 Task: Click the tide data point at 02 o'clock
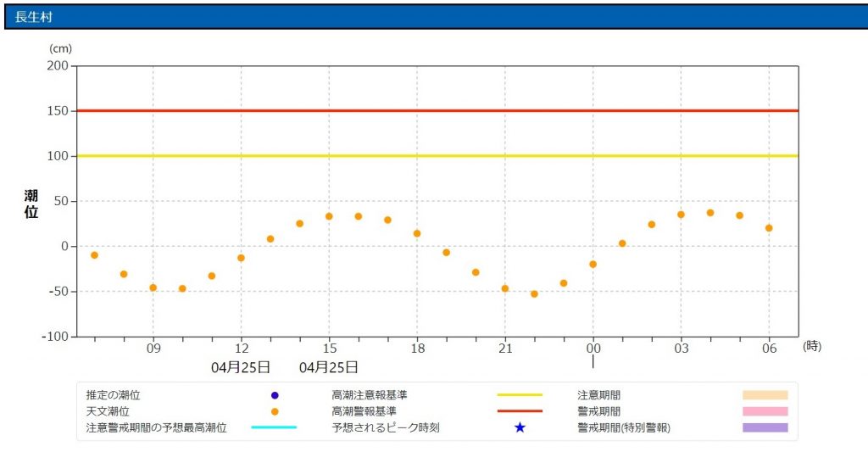click(652, 225)
